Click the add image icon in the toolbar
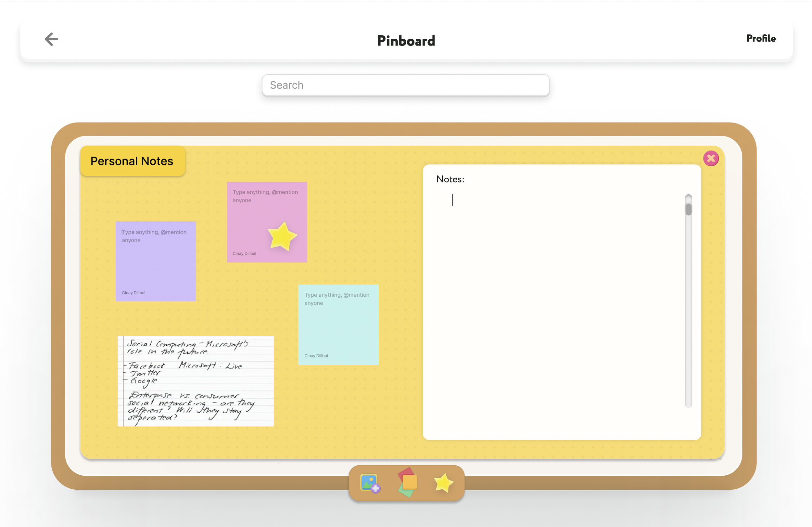Screen dimensions: 812x527 (x=370, y=483)
